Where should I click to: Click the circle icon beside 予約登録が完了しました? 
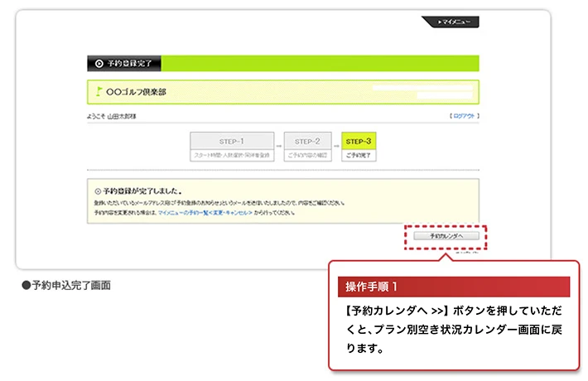98,190
